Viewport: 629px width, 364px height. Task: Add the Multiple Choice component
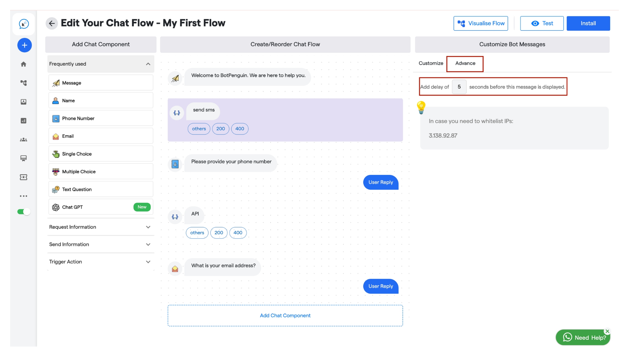point(101,172)
